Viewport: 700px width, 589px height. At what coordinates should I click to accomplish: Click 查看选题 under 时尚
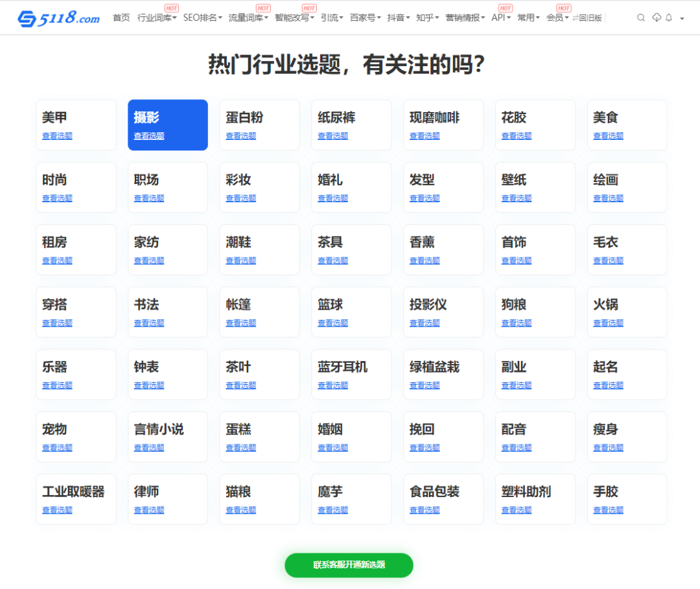pyautogui.click(x=57, y=198)
